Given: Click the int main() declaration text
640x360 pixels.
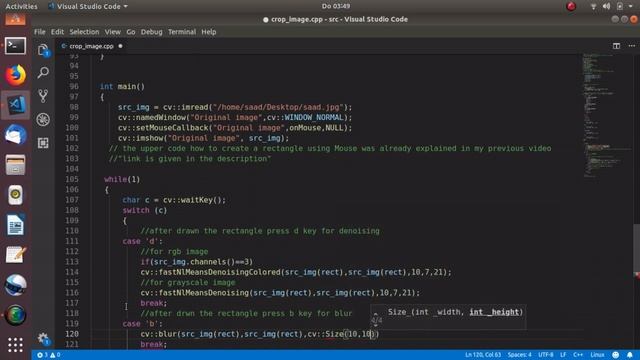Looking at the screenshot, I should coord(122,87).
